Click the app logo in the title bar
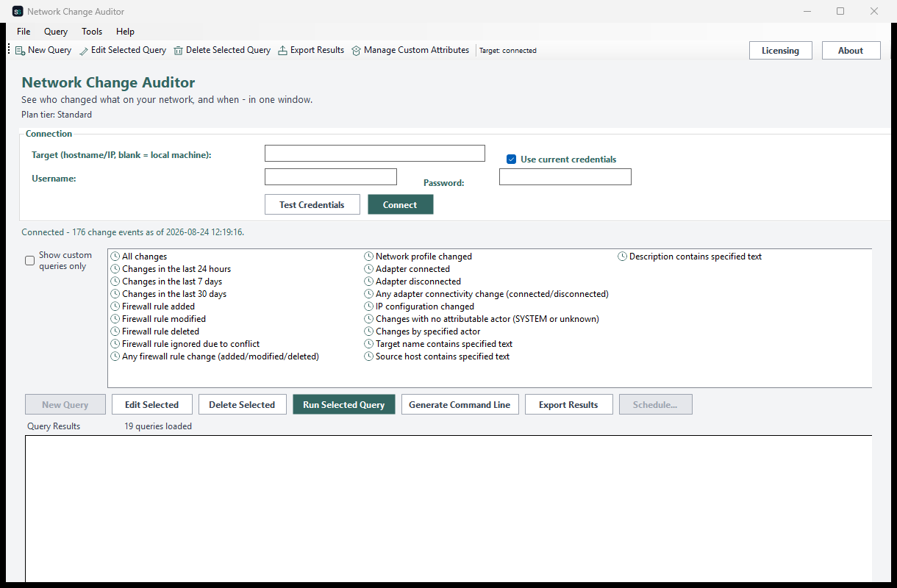The width and height of the screenshot is (897, 588). 18,11
